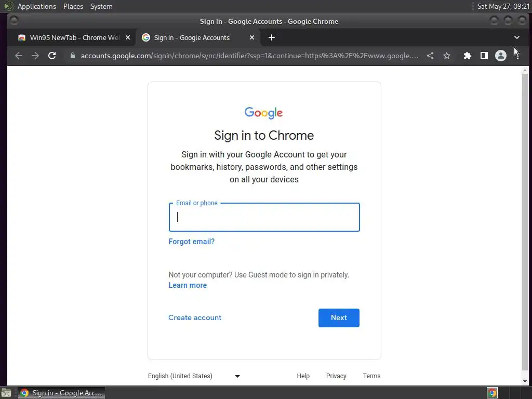The image size is (532, 399).
Task: View site info via the padlock icon
Action: tap(72, 56)
